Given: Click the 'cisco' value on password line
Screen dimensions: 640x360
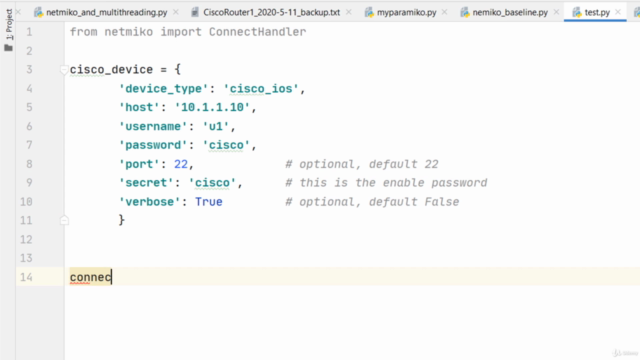Looking at the screenshot, I should tap(226, 145).
